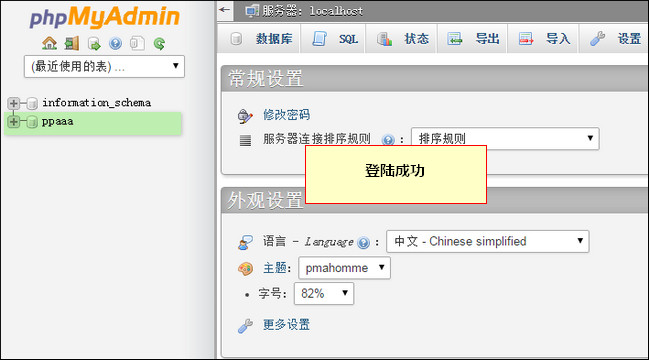Click the export icon in tab bar
This screenshot has height=360, width=649.
[454, 39]
